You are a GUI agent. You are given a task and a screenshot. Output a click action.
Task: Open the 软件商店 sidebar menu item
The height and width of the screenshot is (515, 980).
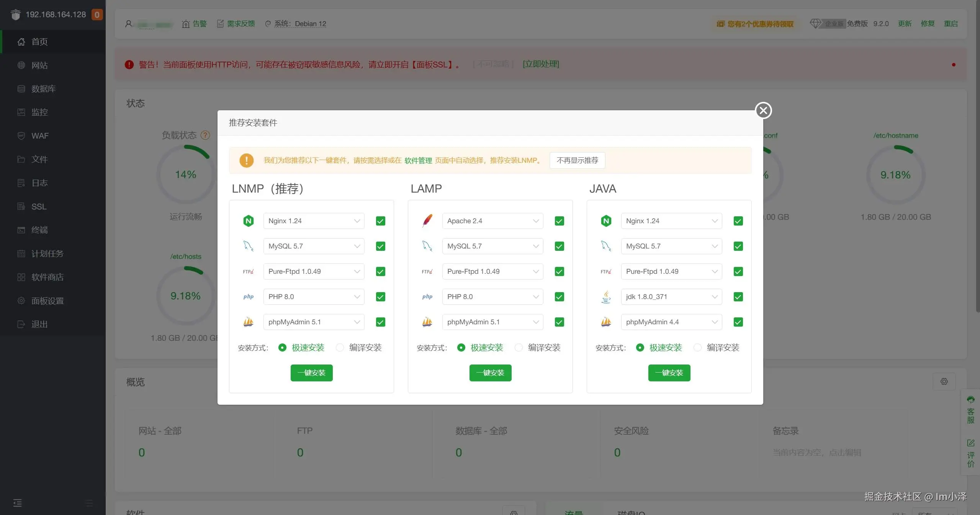(x=47, y=277)
